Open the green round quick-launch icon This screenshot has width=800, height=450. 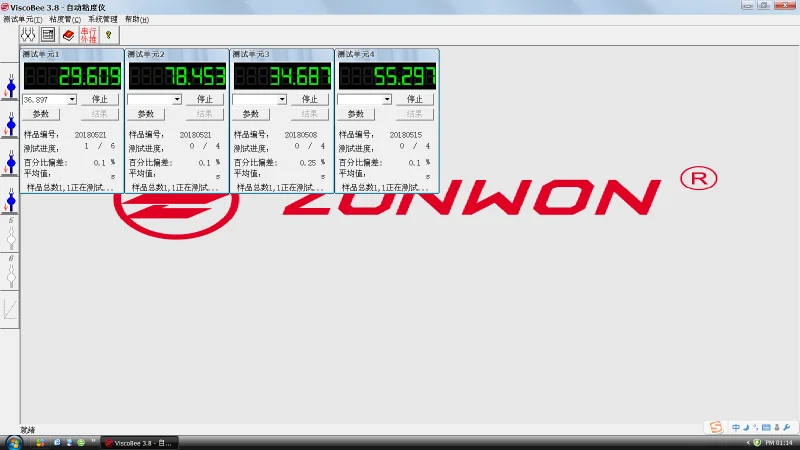(x=81, y=443)
